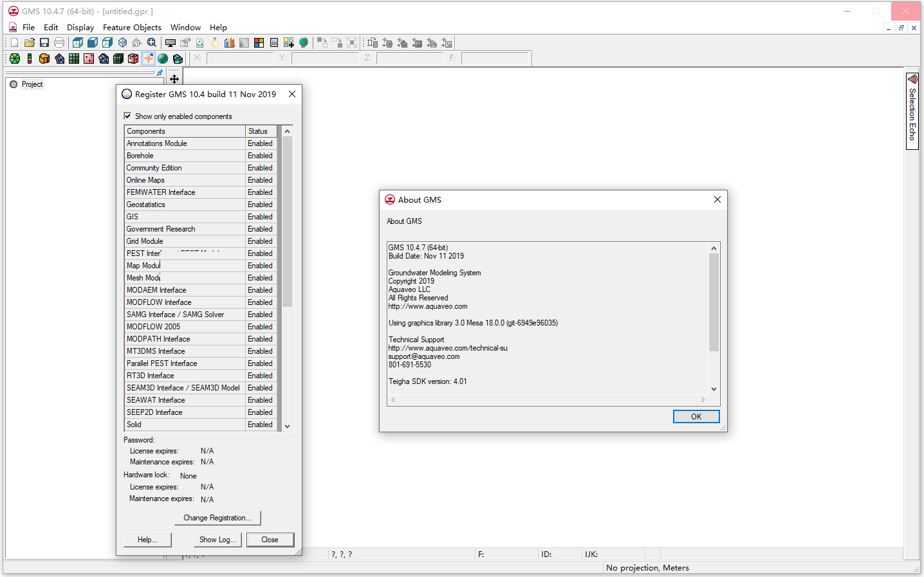The height and width of the screenshot is (577, 924).
Task: Click the Y coordinate input field
Action: 325,59
